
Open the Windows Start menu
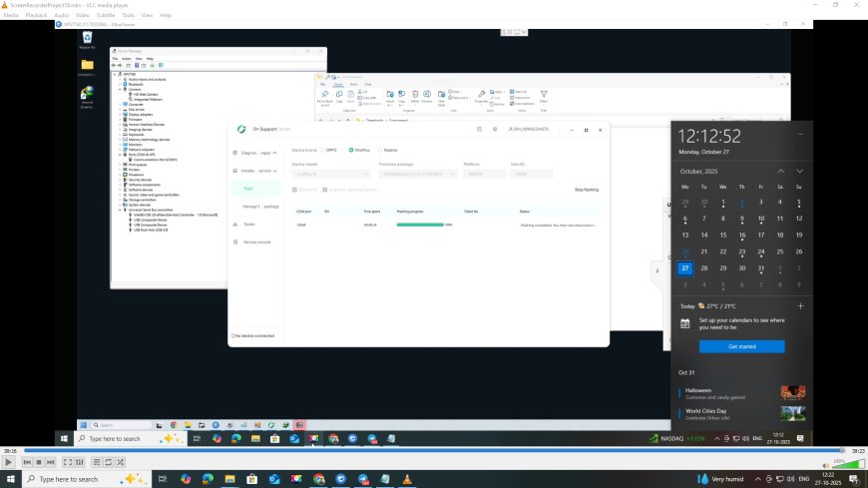pyautogui.click(x=11, y=479)
